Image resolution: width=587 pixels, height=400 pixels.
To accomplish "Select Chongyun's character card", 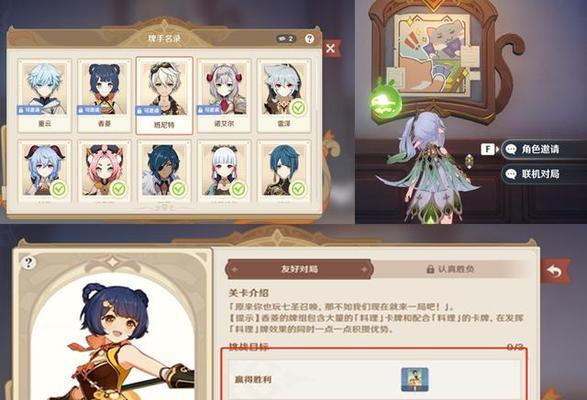I will click(45, 95).
